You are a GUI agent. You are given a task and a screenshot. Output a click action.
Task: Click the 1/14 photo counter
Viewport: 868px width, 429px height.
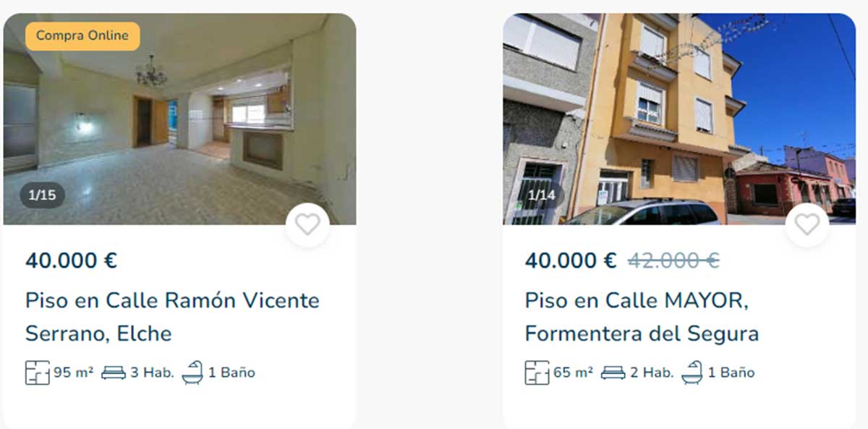pyautogui.click(x=542, y=195)
